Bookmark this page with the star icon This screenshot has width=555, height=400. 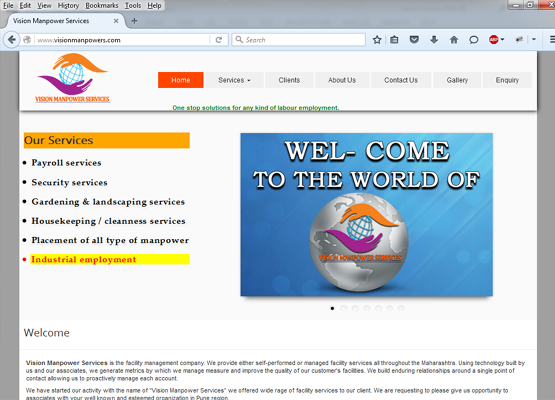point(377,40)
